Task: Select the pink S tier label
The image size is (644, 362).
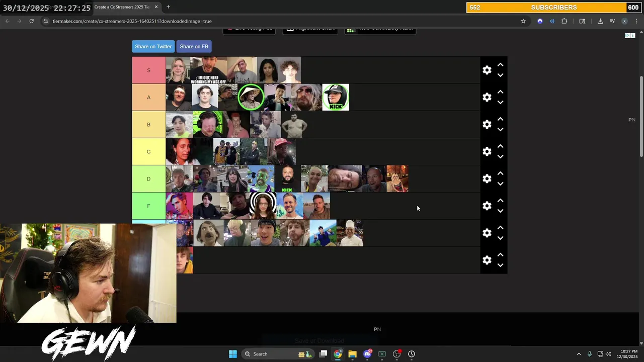Action: (148, 70)
